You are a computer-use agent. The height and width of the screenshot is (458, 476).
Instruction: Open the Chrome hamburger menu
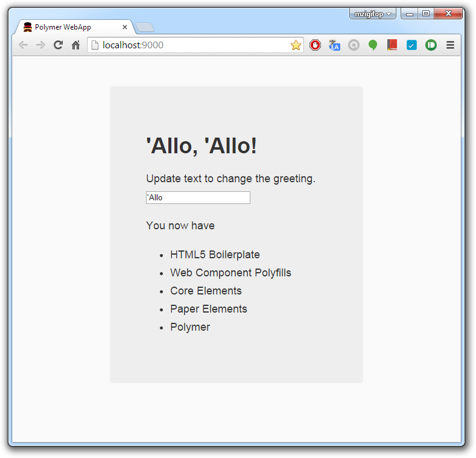point(450,45)
